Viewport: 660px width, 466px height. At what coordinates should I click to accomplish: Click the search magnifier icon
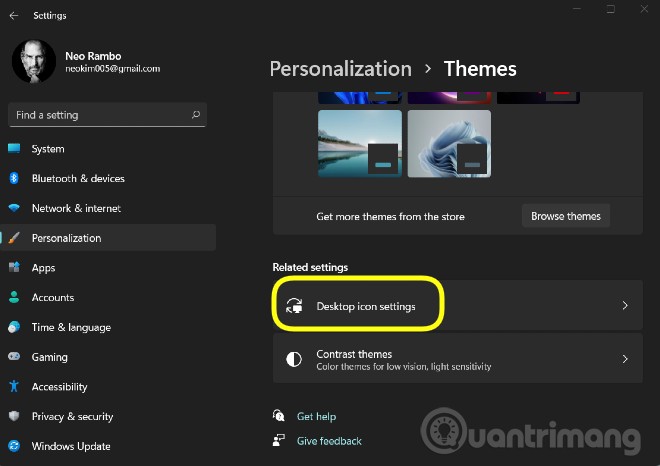pos(196,115)
